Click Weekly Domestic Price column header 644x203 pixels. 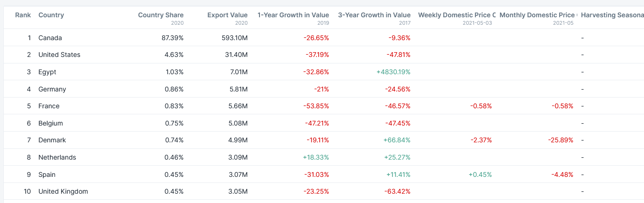point(456,15)
